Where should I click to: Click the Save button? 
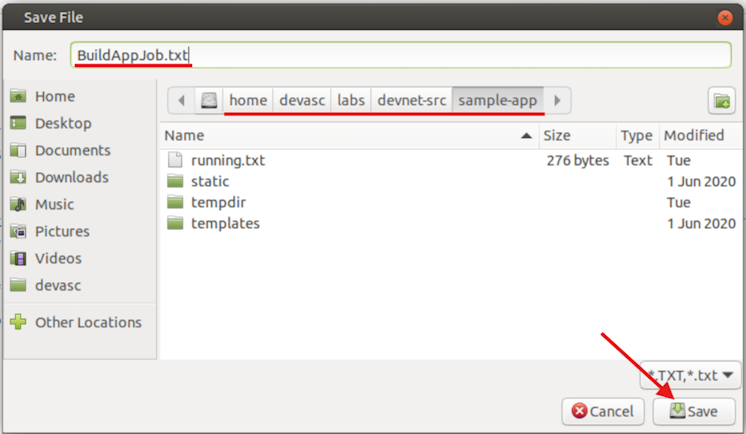pos(693,411)
